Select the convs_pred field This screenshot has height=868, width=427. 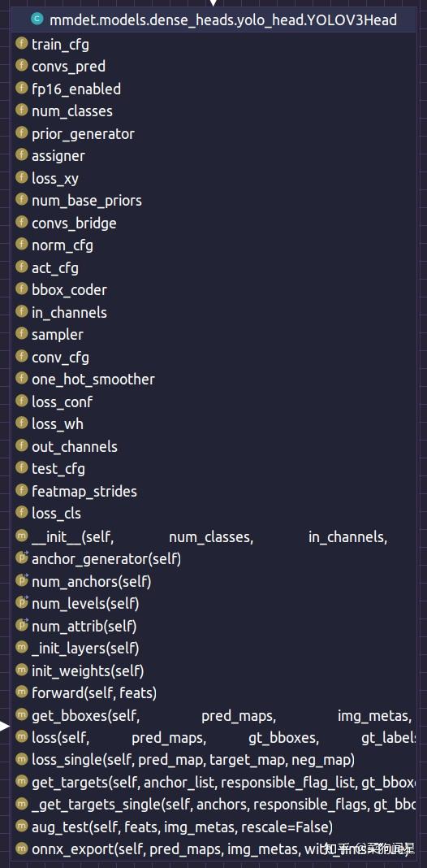[213, 67]
